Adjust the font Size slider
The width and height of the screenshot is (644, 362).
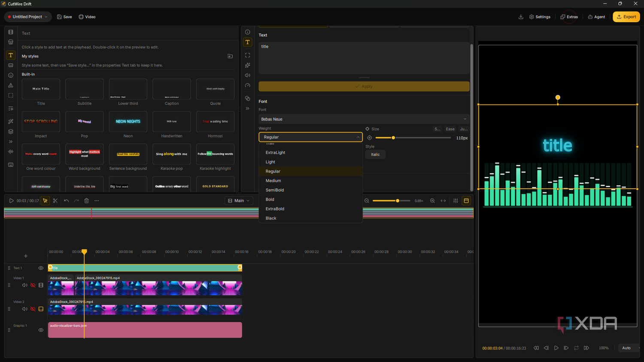(413, 138)
